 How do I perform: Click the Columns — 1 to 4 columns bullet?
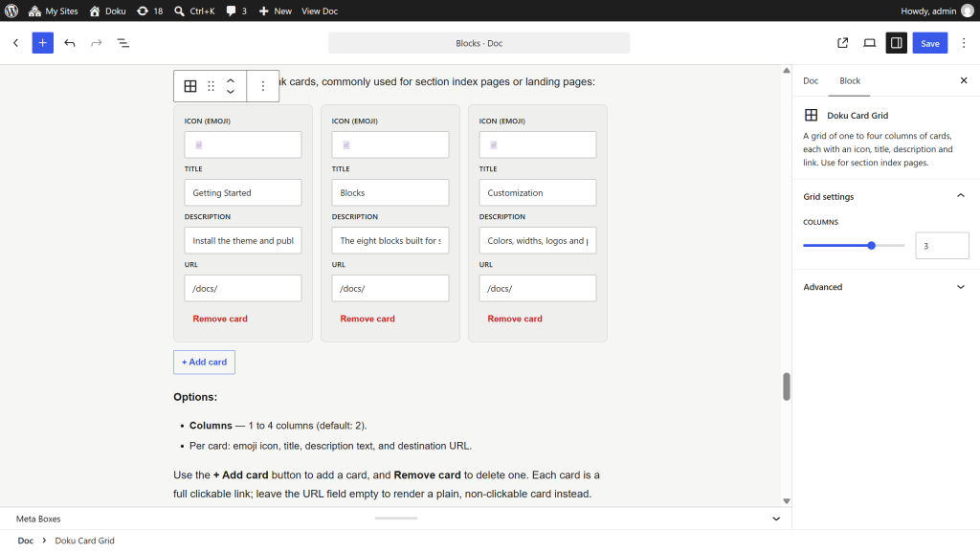coord(278,426)
